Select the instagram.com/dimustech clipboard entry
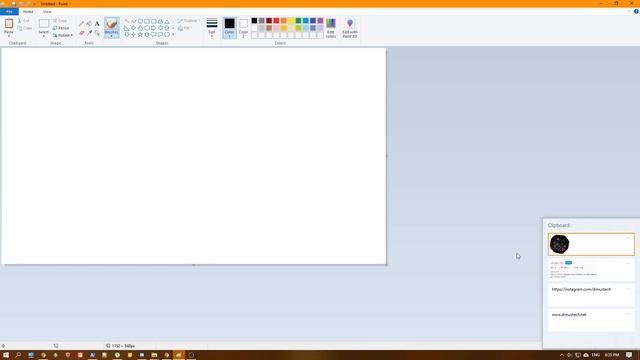The width and height of the screenshot is (640, 360). 591,295
